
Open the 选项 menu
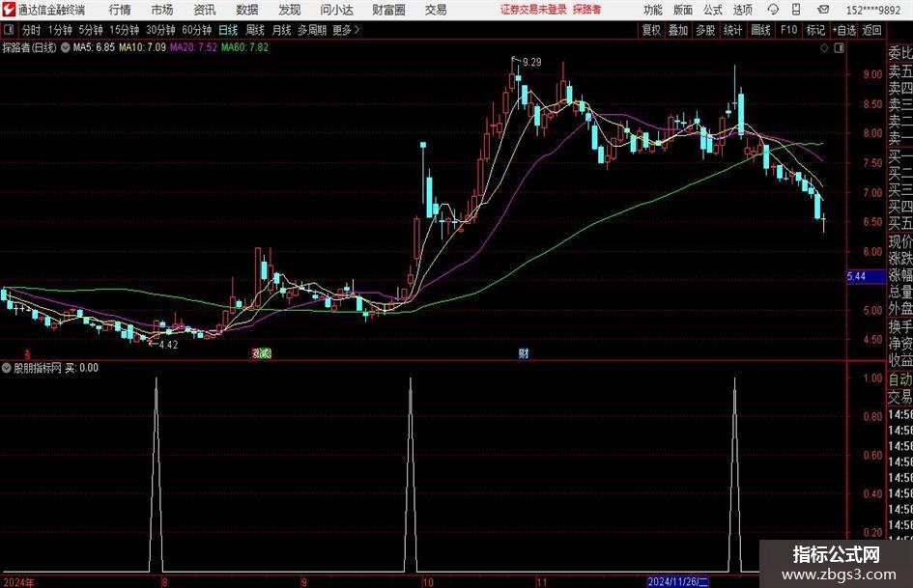[742, 10]
